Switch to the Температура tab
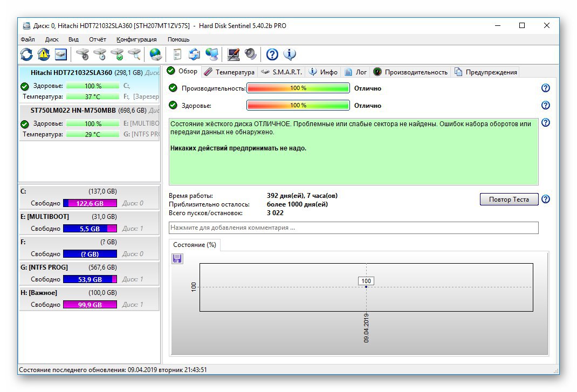Image resolution: width=577 pixels, height=392 pixels. (229, 72)
